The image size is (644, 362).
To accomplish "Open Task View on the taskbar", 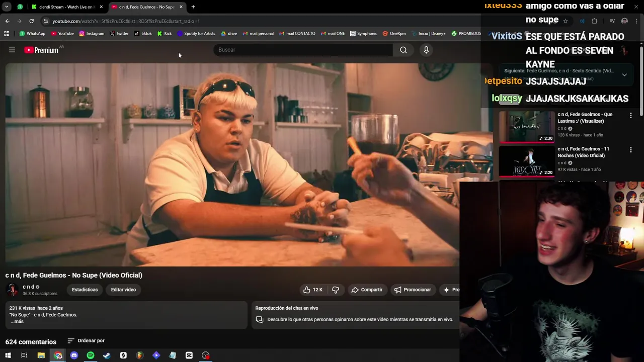I will (24, 355).
